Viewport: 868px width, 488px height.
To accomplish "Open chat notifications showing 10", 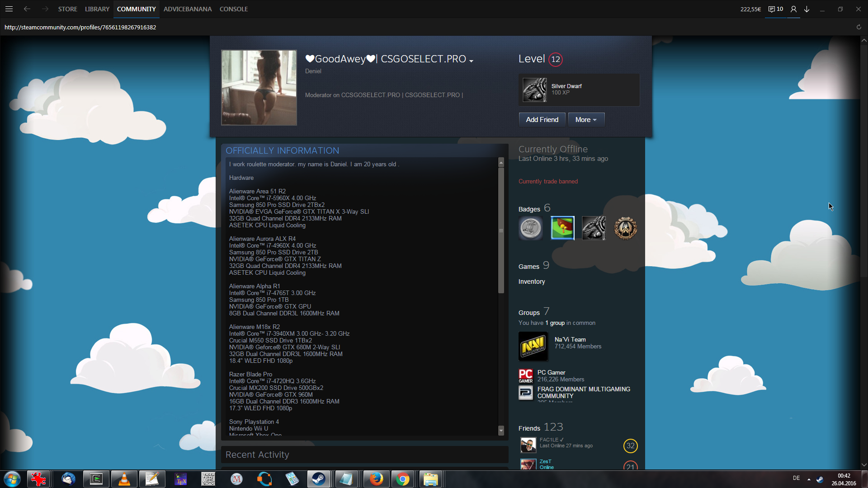I will click(x=776, y=9).
